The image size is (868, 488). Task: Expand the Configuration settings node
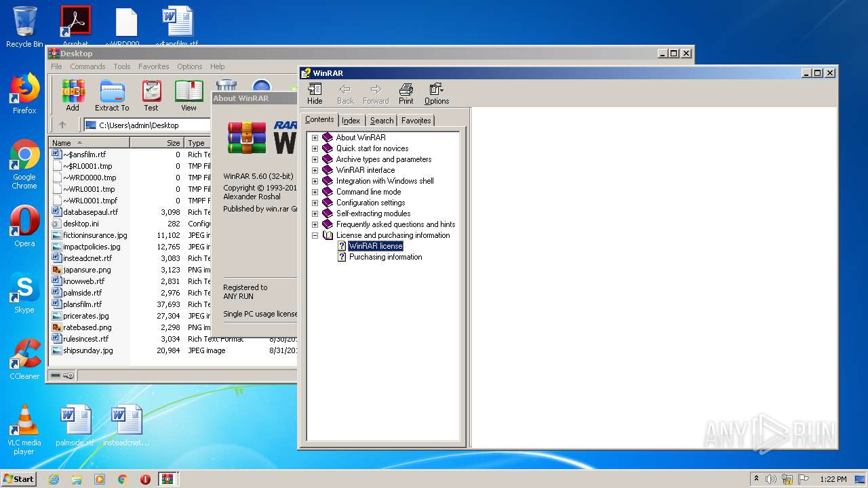click(x=315, y=203)
